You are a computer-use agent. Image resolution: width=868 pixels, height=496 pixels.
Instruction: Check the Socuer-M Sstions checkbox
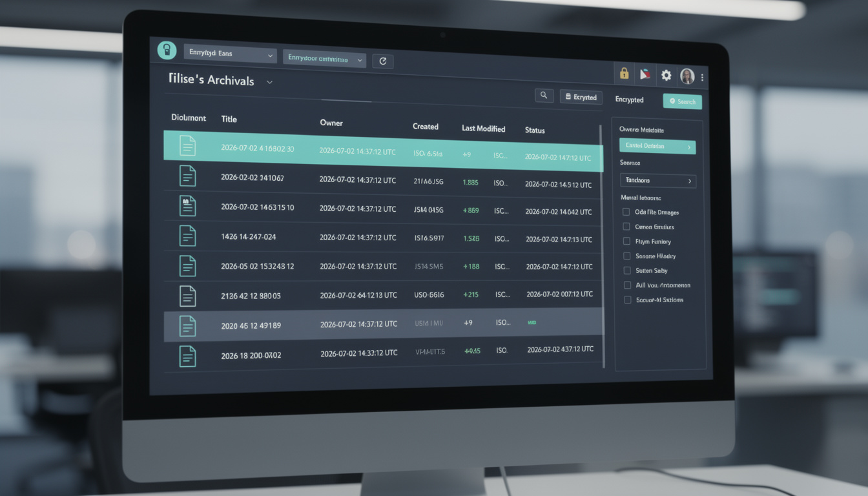pos(627,300)
